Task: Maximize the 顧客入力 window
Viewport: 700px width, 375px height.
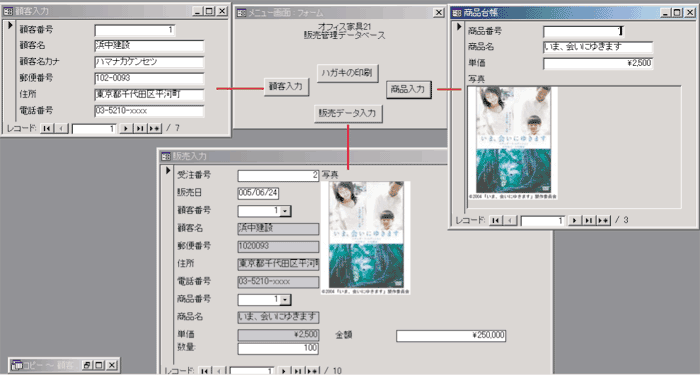Action: [209, 11]
